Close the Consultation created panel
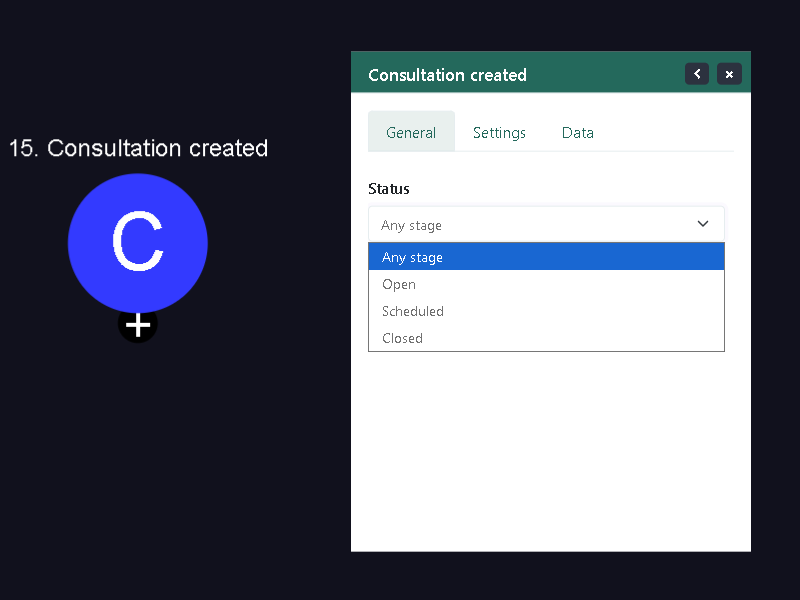 click(729, 74)
